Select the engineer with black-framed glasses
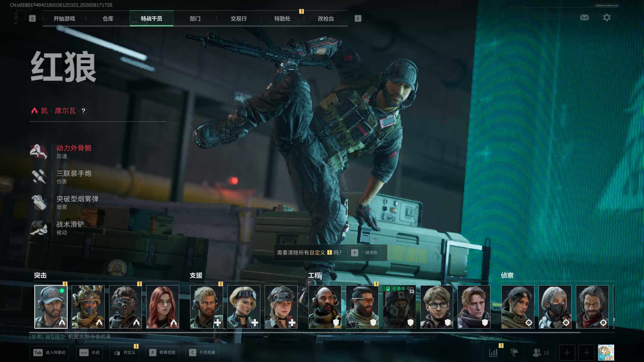This screenshot has width=644, height=362. pos(437,307)
